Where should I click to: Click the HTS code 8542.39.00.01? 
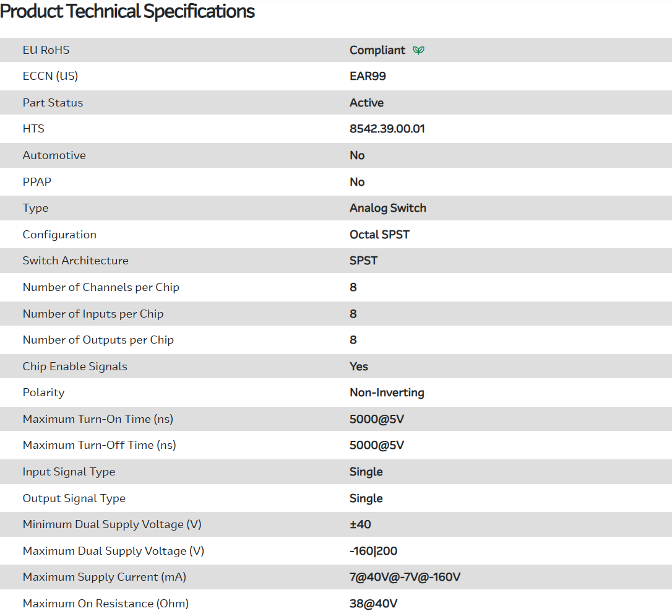pos(387,129)
